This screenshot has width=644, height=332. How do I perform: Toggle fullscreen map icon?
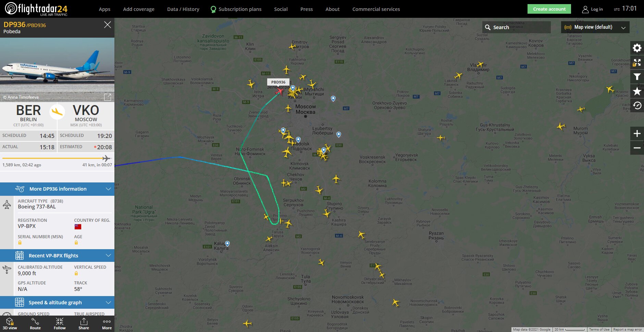pos(637,62)
